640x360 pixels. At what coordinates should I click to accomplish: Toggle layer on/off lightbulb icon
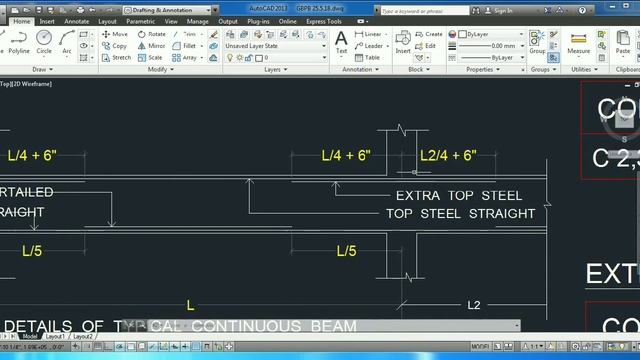[x=230, y=58]
